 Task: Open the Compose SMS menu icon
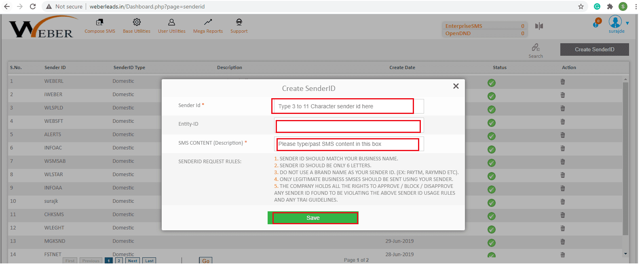tap(99, 22)
